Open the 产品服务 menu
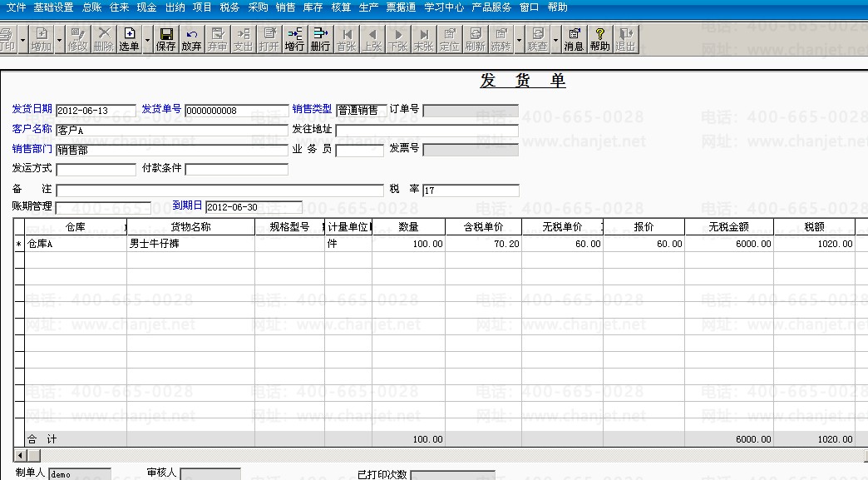This screenshot has width=868, height=480. pyautogui.click(x=491, y=7)
